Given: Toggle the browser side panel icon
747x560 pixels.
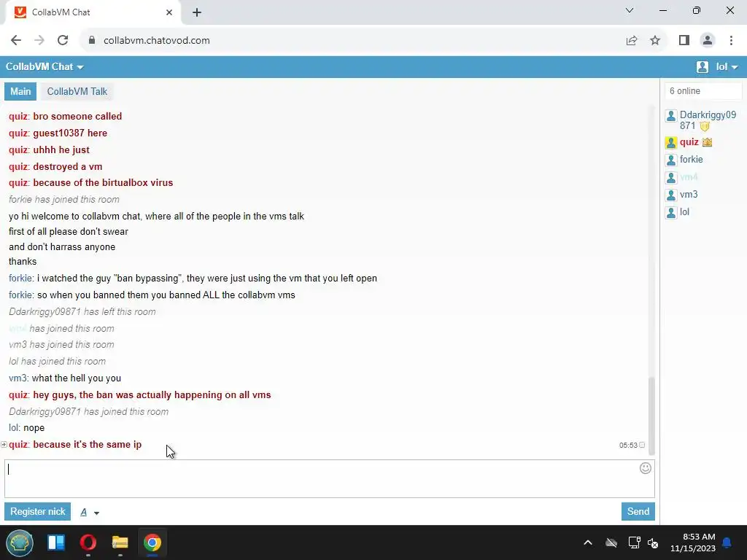Looking at the screenshot, I should 684,41.
